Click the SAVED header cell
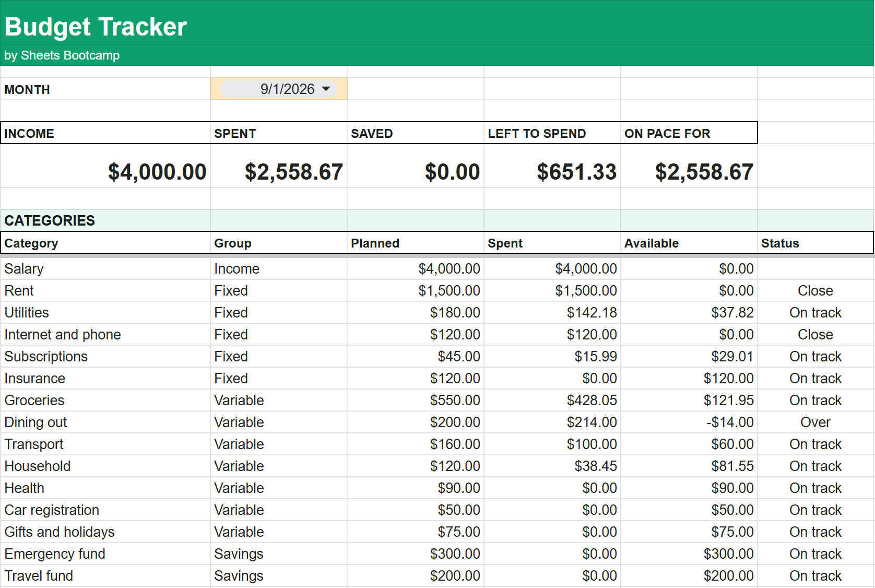The height and width of the screenshot is (588, 875). pyautogui.click(x=416, y=133)
